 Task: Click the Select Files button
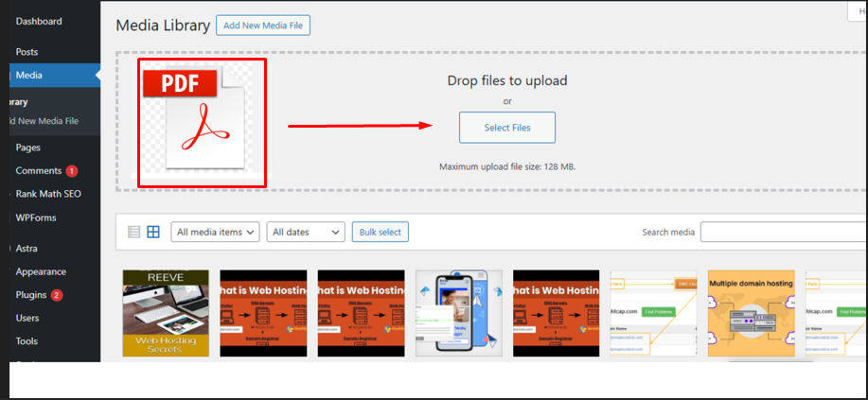(507, 128)
